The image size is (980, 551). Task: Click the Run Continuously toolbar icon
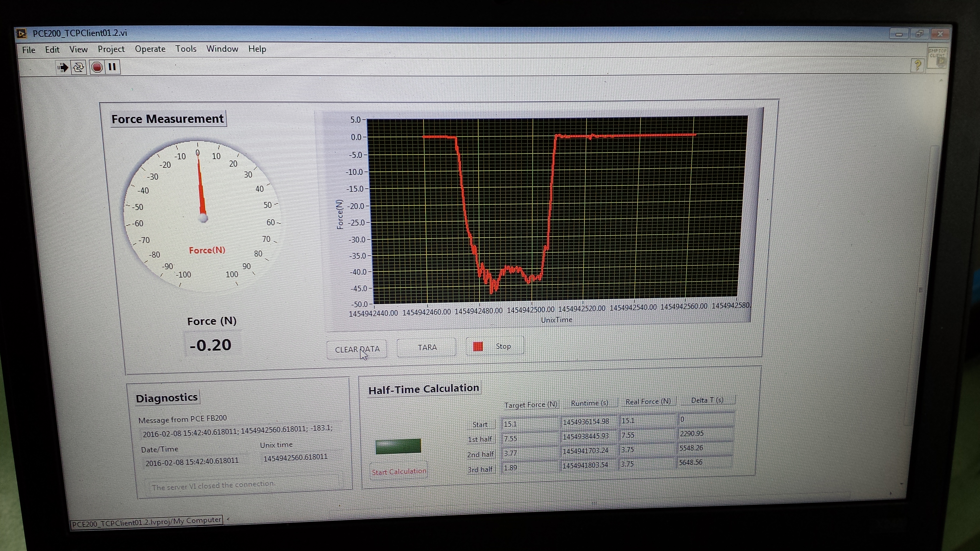pyautogui.click(x=79, y=68)
